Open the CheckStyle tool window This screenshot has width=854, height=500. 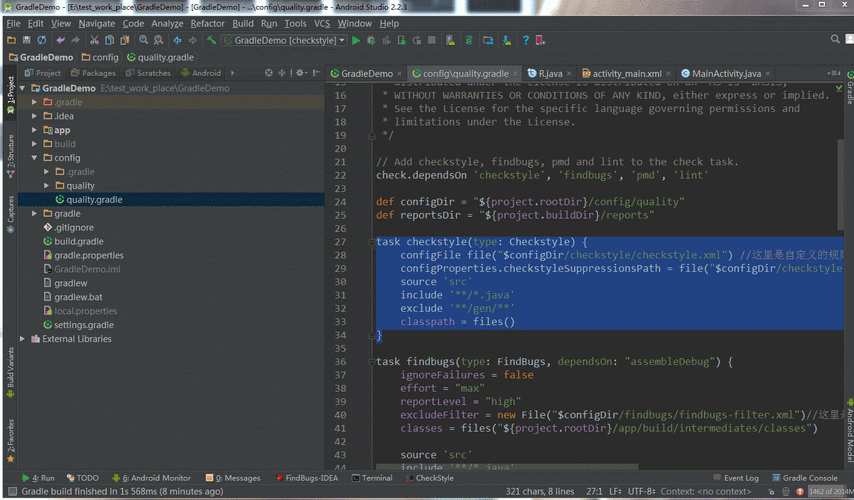click(430, 478)
